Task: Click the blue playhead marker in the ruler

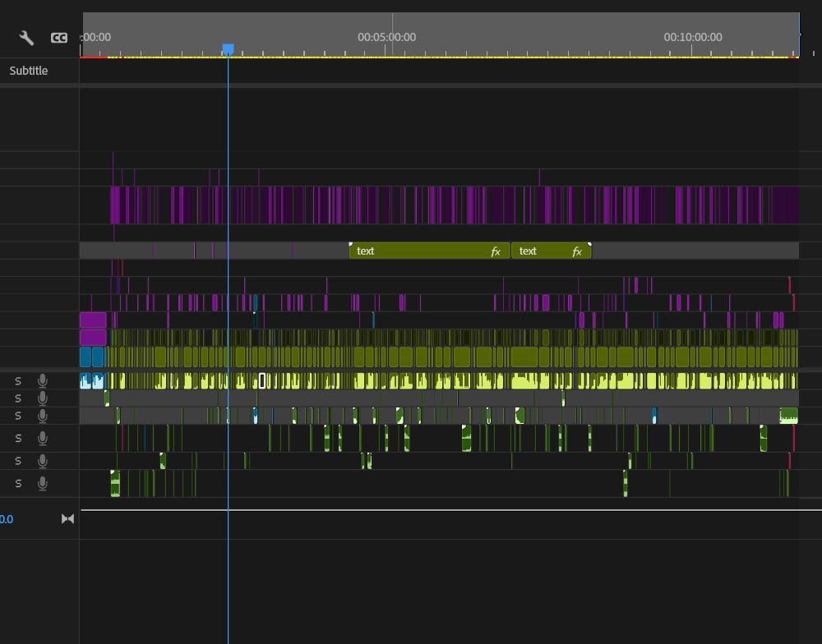Action: point(228,50)
